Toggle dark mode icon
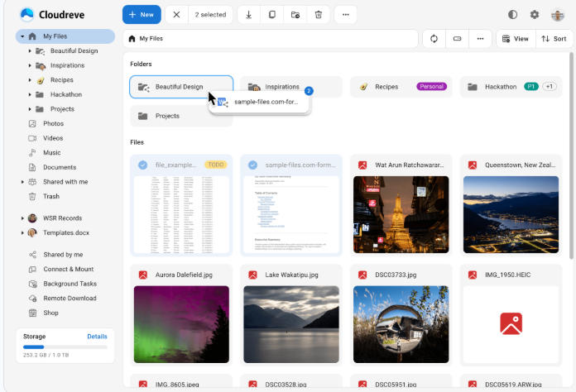The image size is (576, 392). tap(512, 15)
